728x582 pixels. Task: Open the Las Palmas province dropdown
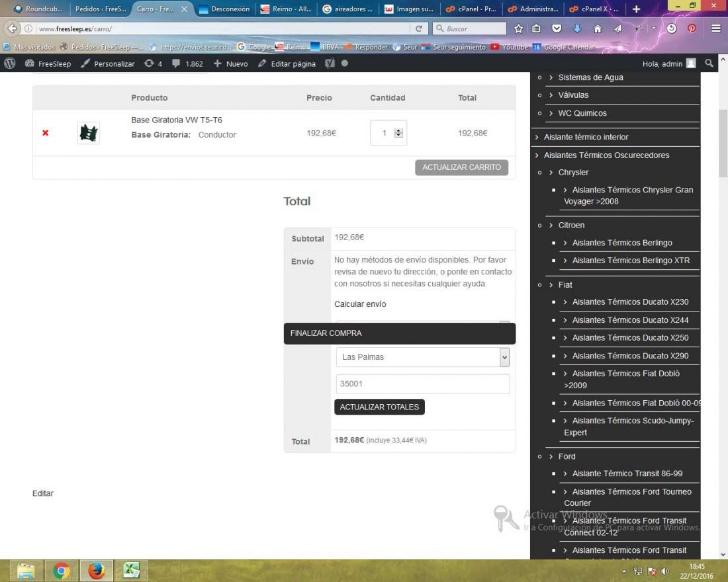point(422,357)
